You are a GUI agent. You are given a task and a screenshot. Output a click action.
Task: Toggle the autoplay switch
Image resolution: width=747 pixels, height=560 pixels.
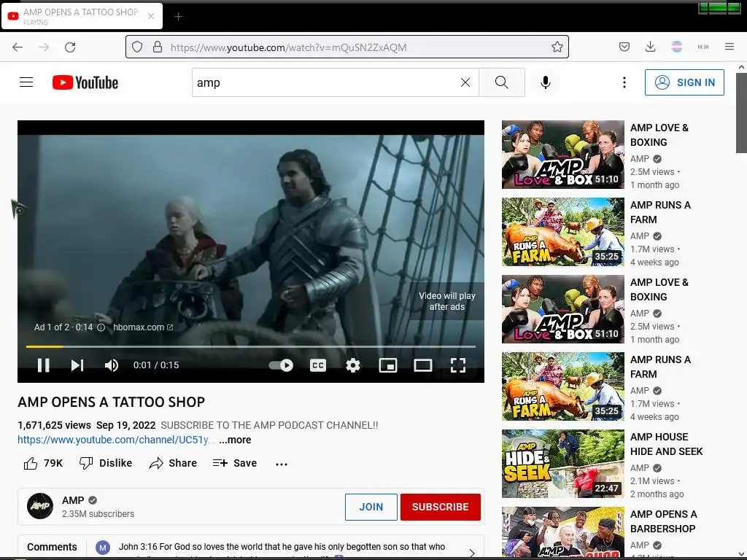[281, 365]
